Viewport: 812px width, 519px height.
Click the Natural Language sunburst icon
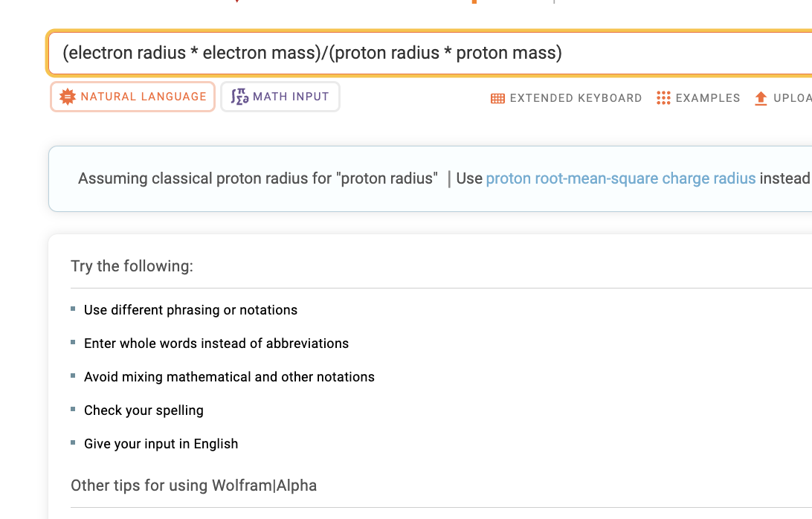[68, 97]
